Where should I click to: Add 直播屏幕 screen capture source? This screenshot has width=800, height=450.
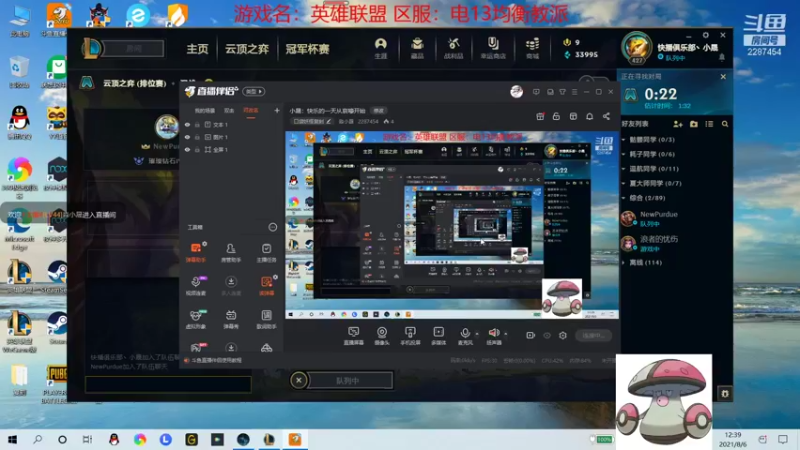(x=354, y=336)
